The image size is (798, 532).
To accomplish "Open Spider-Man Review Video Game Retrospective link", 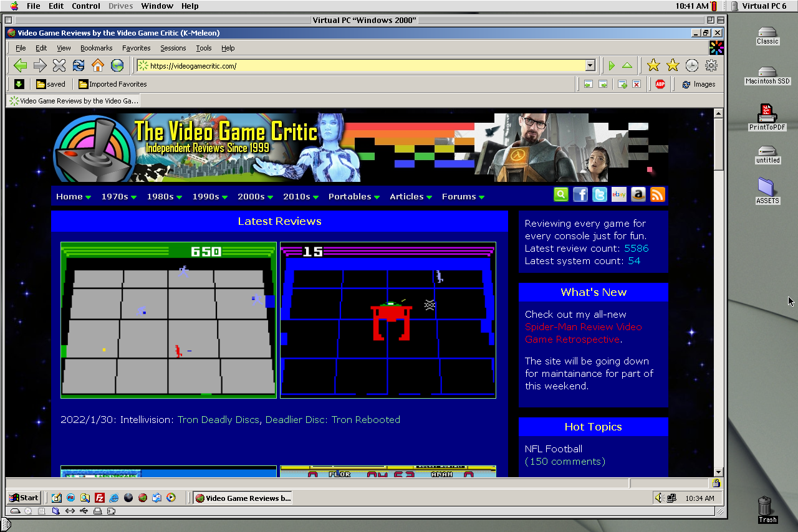I will click(x=583, y=333).
